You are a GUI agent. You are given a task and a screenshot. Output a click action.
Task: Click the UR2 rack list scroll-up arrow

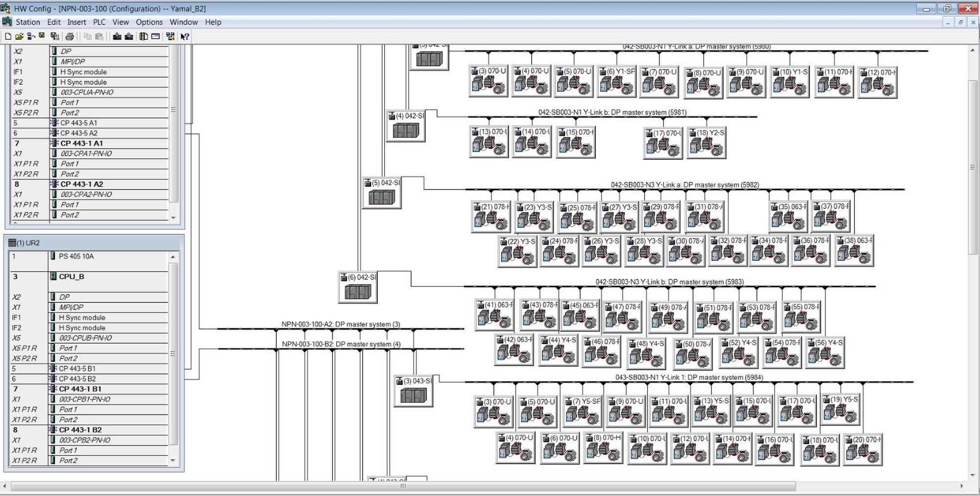pos(173,257)
